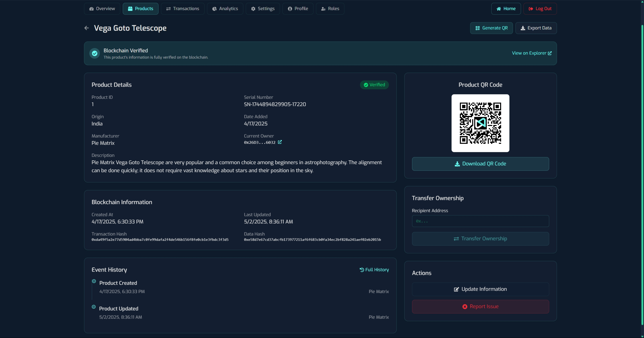Open the Profile tab
This screenshot has height=338, width=644.
point(298,9)
